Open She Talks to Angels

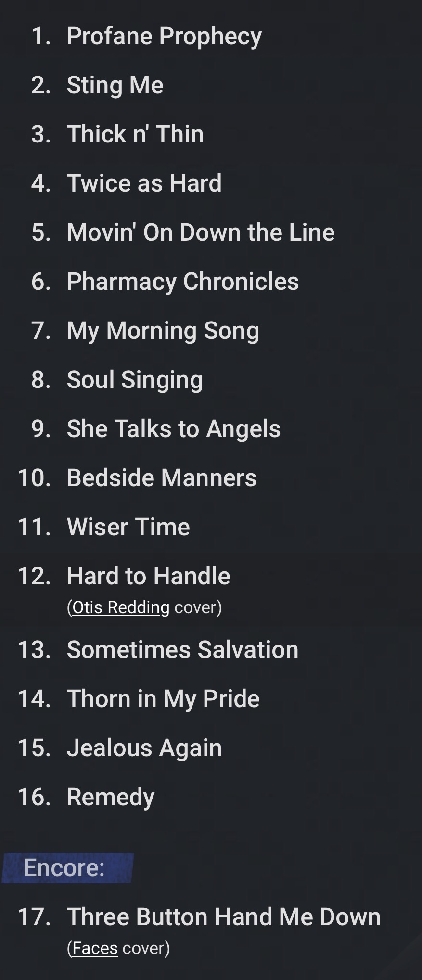(173, 429)
